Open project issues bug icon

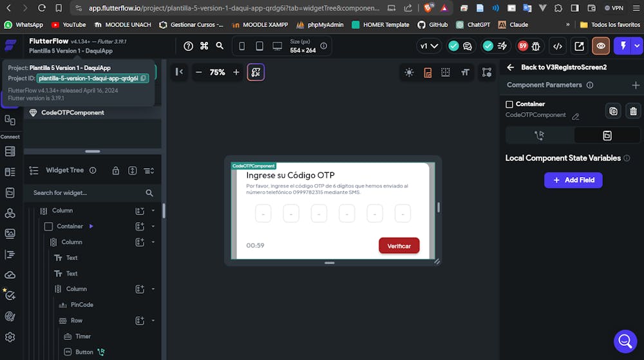pos(536,46)
